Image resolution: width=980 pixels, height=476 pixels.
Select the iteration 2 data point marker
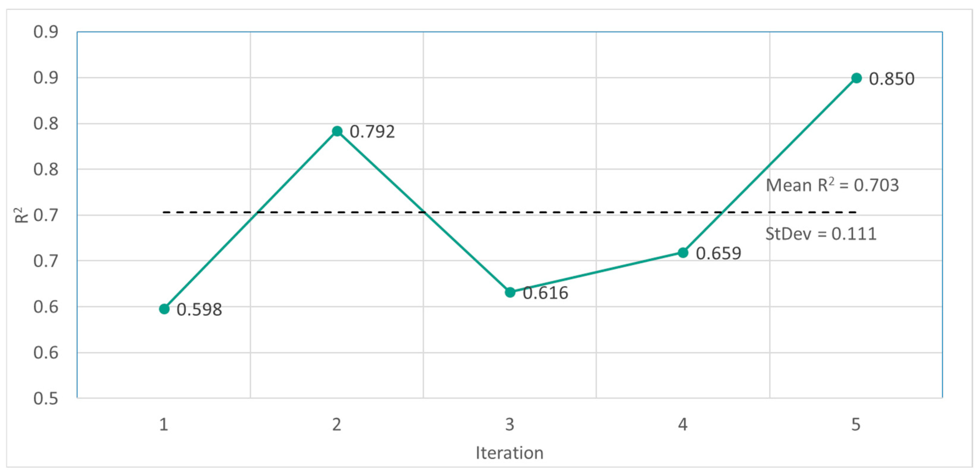[337, 131]
